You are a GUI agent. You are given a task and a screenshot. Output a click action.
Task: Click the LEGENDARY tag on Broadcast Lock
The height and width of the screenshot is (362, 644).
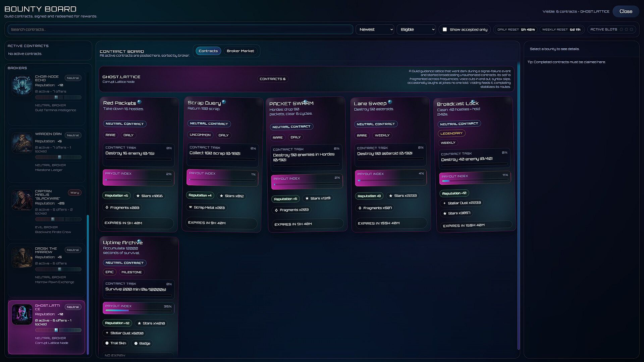tap(451, 133)
